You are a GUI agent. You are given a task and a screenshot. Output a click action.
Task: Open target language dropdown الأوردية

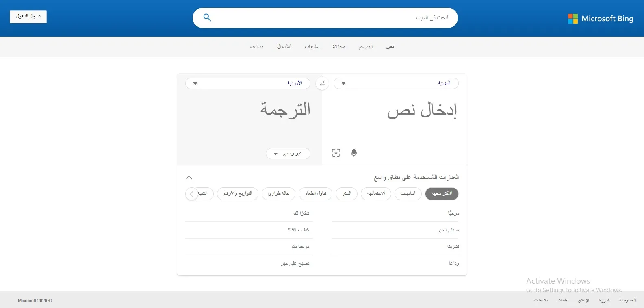coord(248,83)
